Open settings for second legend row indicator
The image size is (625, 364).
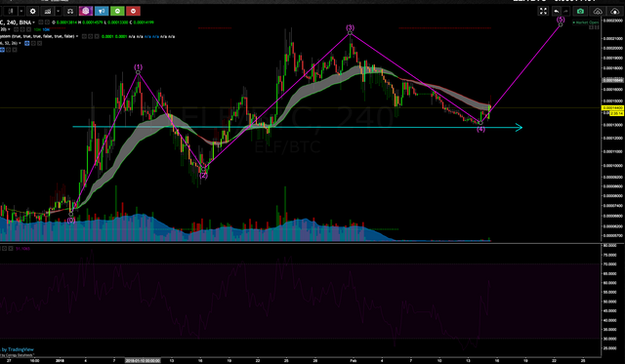pyautogui.click(x=22, y=29)
